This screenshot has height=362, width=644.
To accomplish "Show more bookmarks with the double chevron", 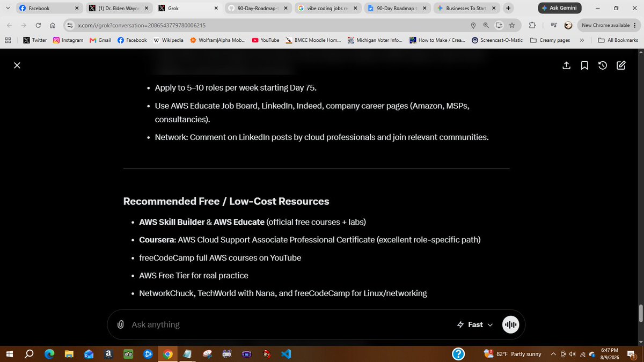I will coord(582,40).
